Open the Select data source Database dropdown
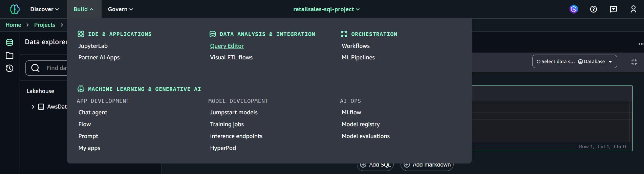 [x=575, y=61]
